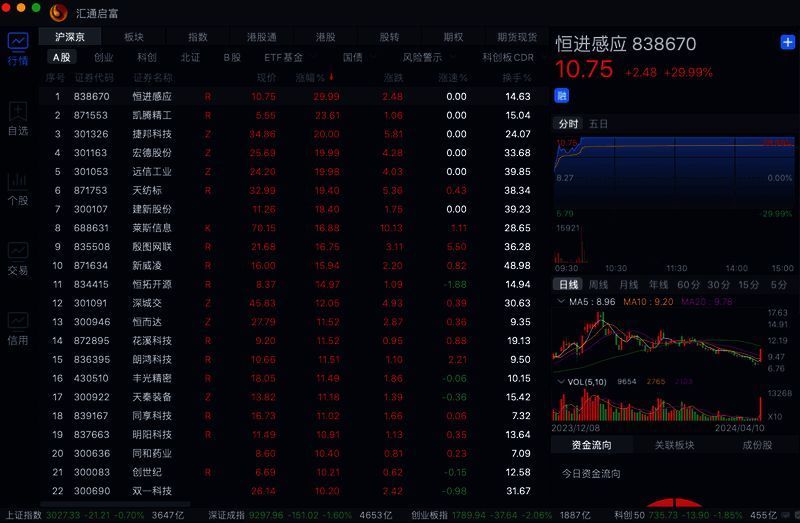The image size is (800, 523).
Task: Open the 行情 market quotes sidebar icon
Action: [18, 49]
